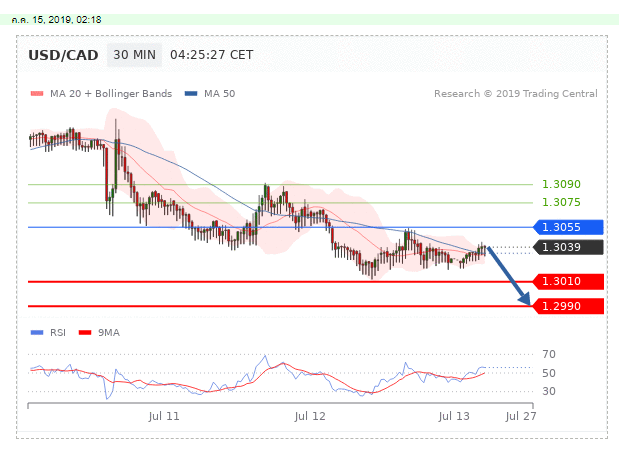The image size is (619, 450).
Task: Click the MA 50 blue legend swatch
Action: (x=191, y=94)
